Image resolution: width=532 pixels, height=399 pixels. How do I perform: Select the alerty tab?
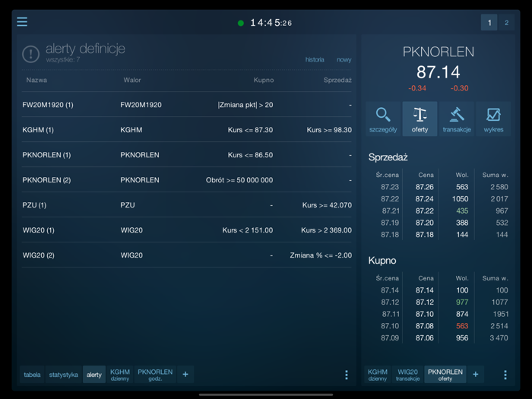(94, 375)
